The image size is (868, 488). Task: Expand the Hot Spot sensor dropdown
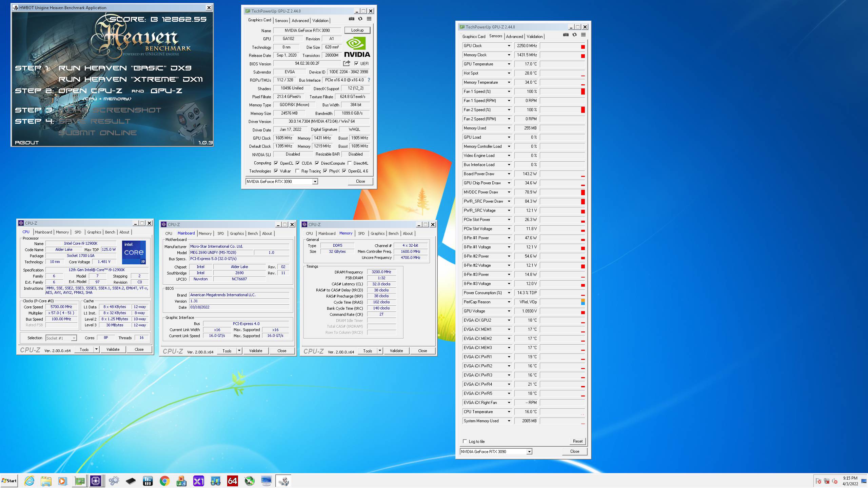tap(509, 73)
